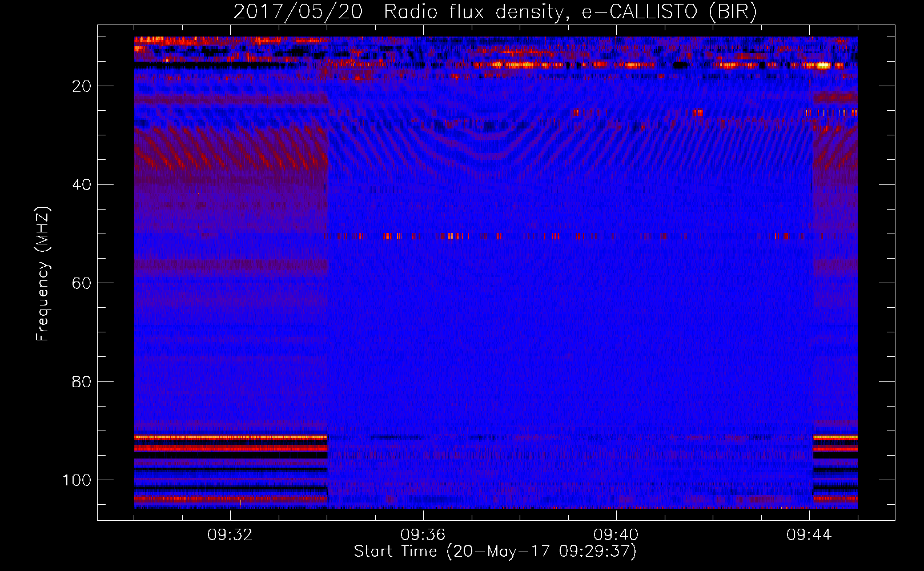Viewport: 924px width, 571px height.
Task: Click the plot title "2017/05/20 Radio flux density, e-CALLISTO (BIR)"
Action: (495, 11)
